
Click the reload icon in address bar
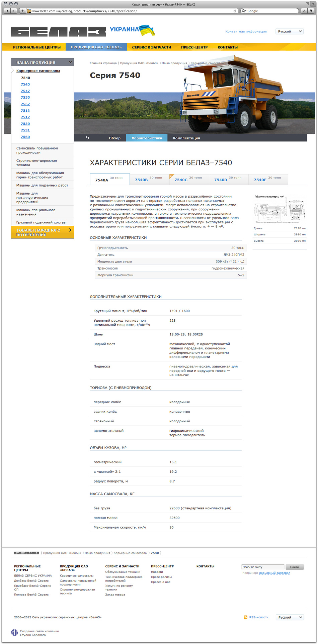235,11
